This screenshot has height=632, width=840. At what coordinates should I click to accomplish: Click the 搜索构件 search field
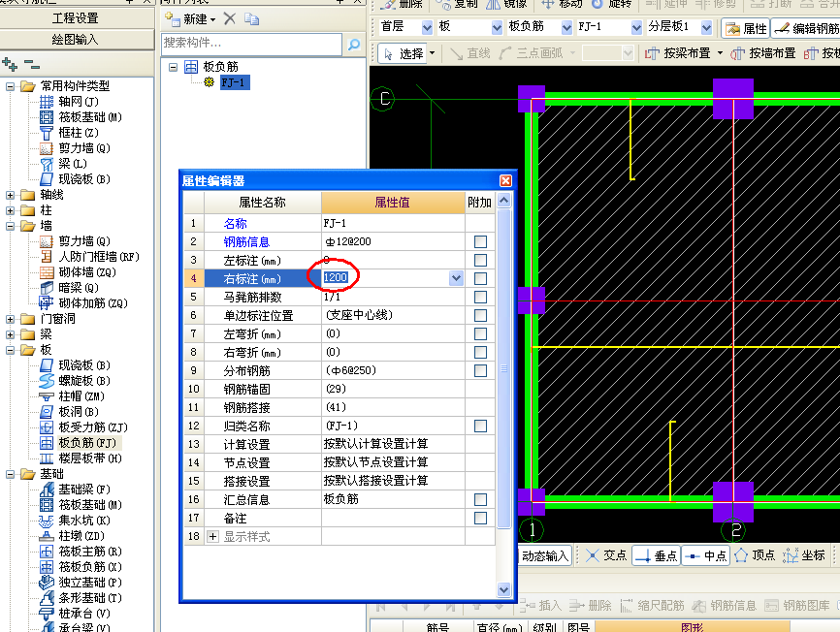pos(252,45)
